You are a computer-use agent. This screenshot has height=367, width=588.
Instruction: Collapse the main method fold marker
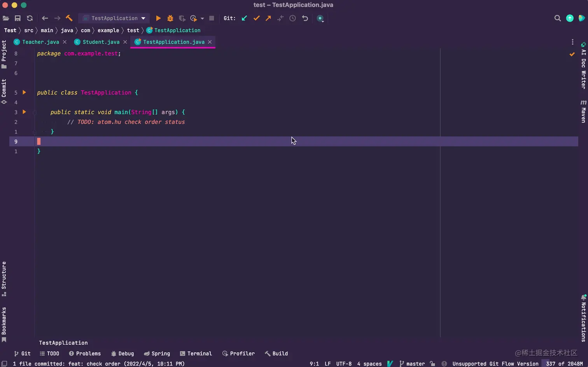point(35,112)
